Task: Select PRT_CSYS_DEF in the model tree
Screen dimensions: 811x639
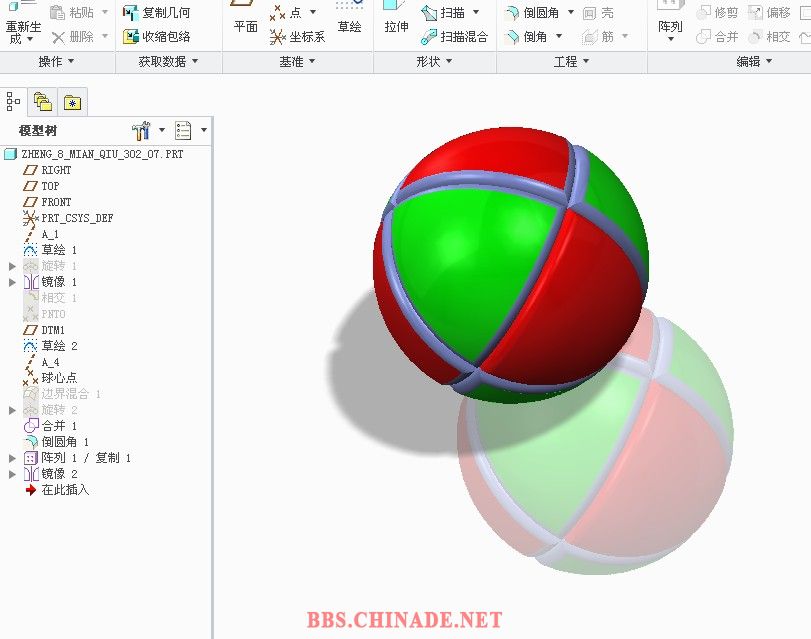Action: [68, 218]
